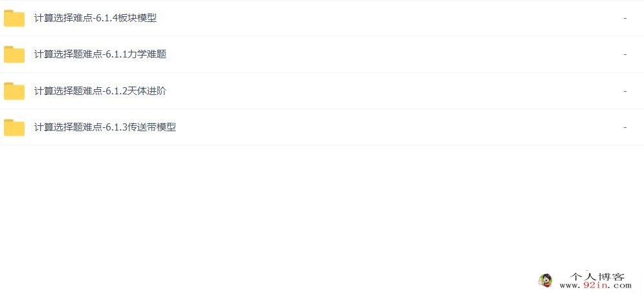
Task: Click the size dash for 6.1.1力学难题
Action: [x=625, y=54]
